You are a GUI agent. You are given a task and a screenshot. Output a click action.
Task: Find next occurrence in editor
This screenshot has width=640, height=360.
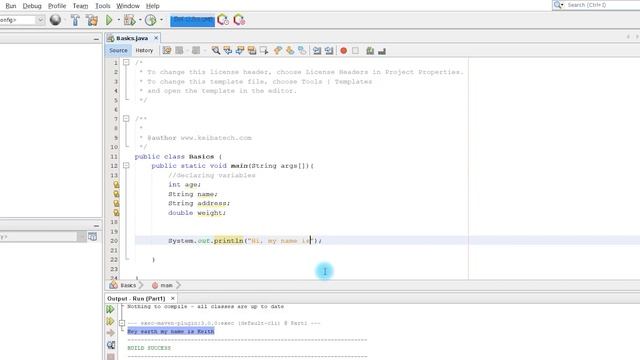tap(240, 50)
